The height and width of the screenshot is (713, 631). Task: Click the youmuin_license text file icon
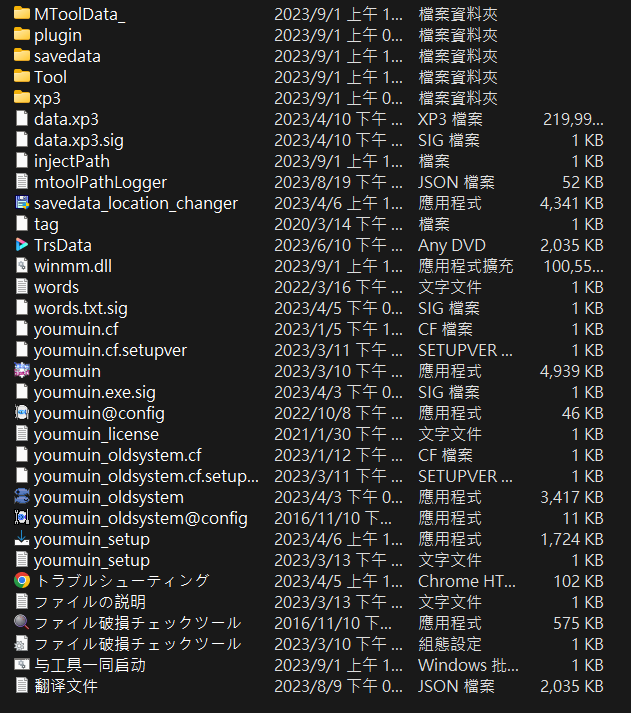[22, 433]
